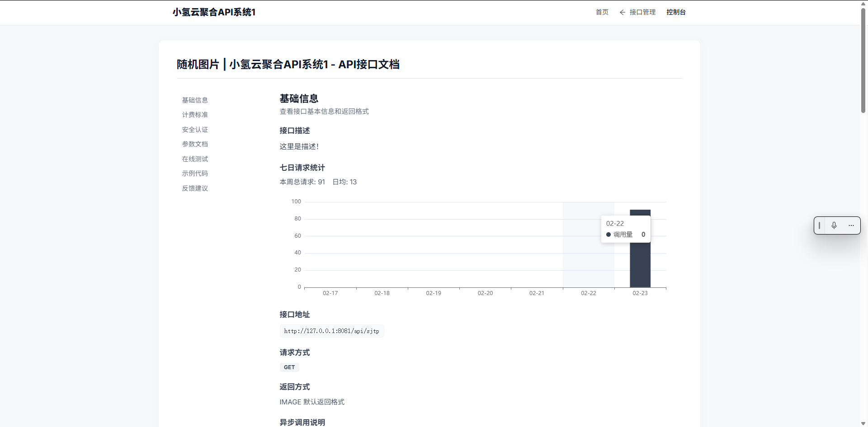Image resolution: width=868 pixels, height=427 pixels.
Task: Click the 调用量 legend dot in chart tooltip
Action: pyautogui.click(x=609, y=235)
